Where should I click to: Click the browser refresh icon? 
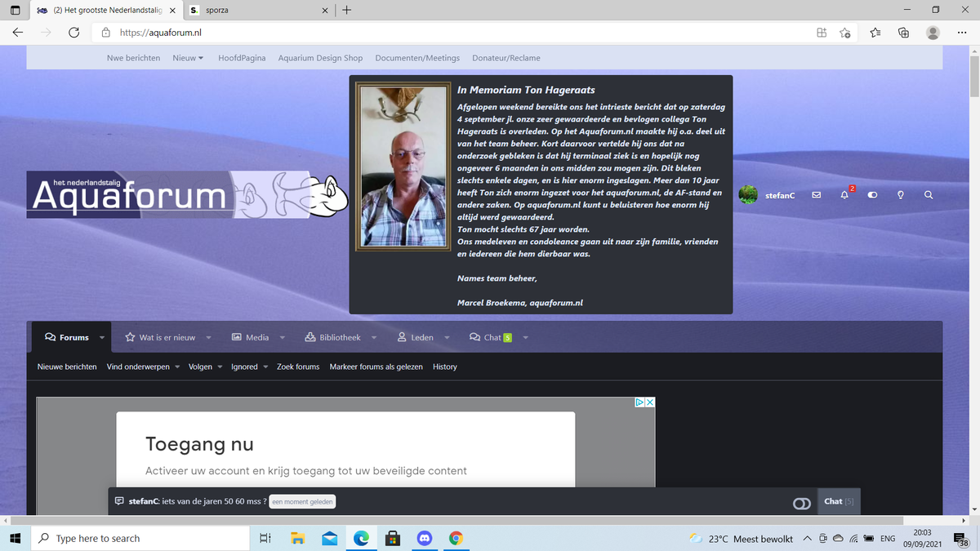(x=73, y=33)
